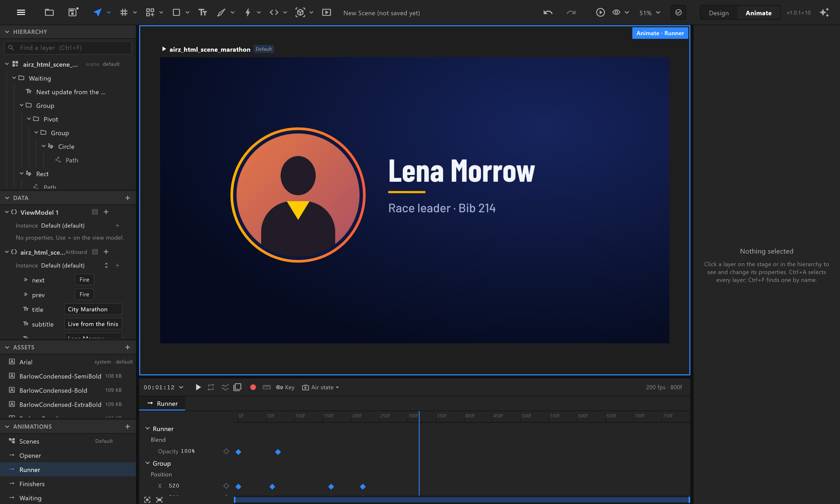Click the code brackets tool

[274, 13]
